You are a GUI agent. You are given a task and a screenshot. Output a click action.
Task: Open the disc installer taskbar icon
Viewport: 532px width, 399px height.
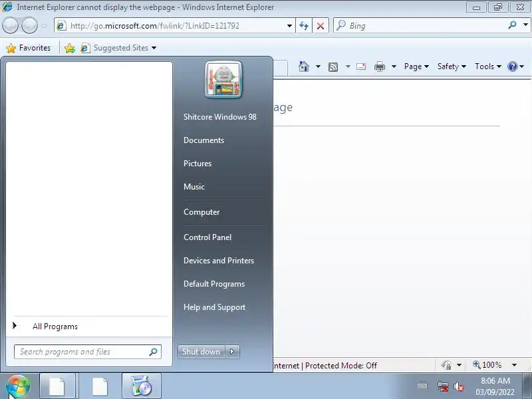[142, 386]
